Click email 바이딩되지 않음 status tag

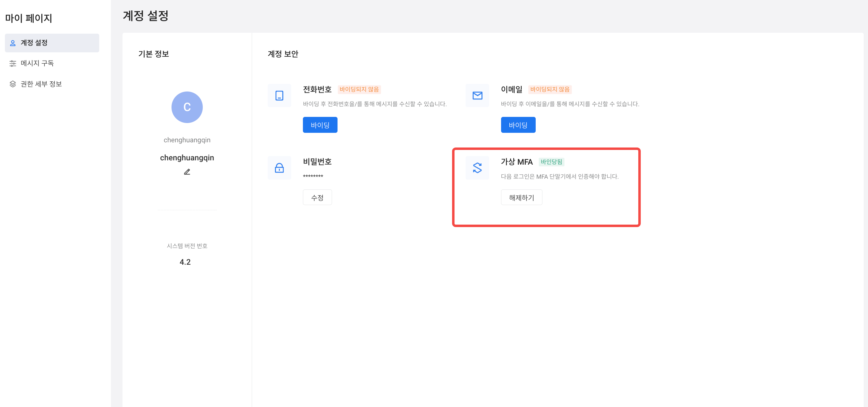click(549, 89)
